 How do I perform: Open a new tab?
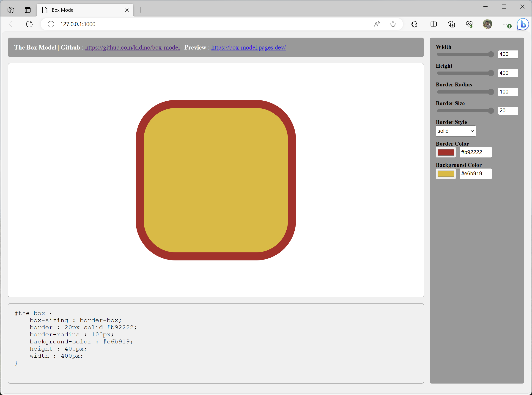[140, 10]
